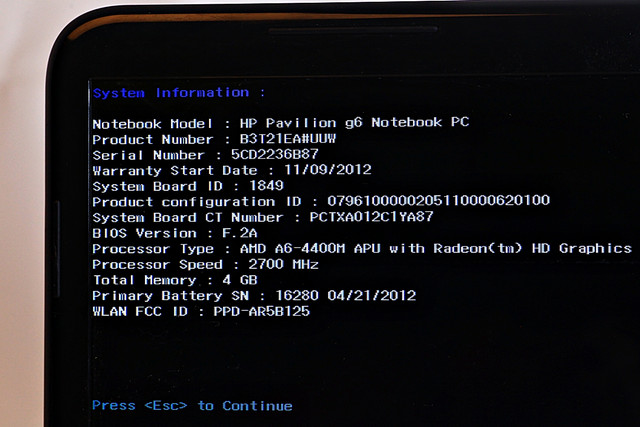Click the product number 'B3T21EA#UUW'

pyautogui.click(x=288, y=139)
